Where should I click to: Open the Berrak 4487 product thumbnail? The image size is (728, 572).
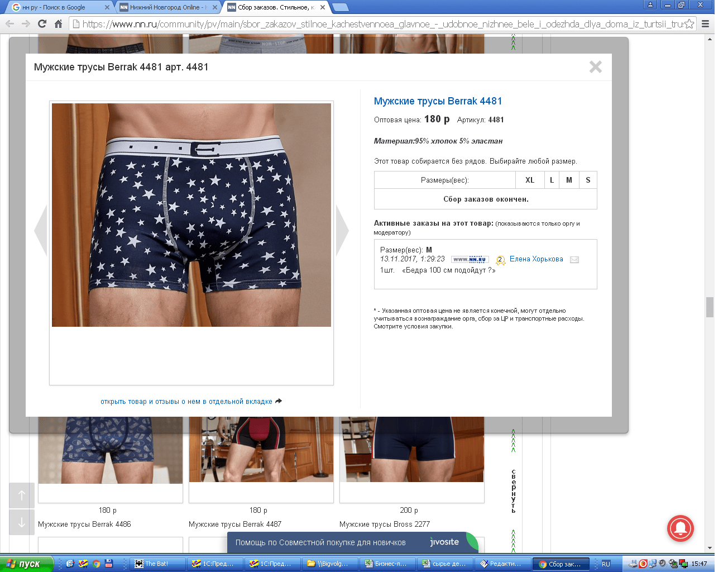[261, 450]
